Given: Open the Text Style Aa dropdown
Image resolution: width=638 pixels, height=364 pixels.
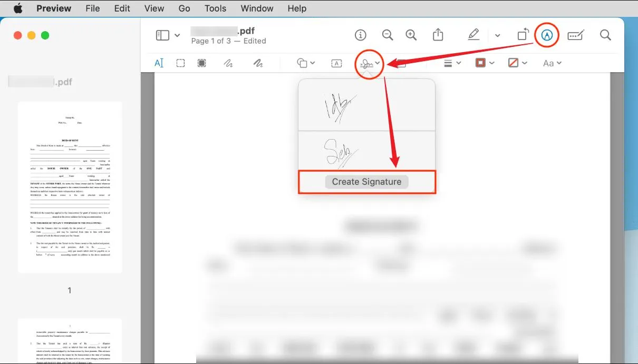Looking at the screenshot, I should point(552,63).
